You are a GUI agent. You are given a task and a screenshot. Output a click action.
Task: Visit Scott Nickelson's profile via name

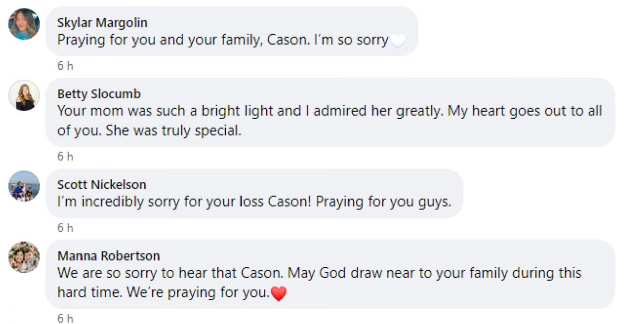(x=102, y=185)
